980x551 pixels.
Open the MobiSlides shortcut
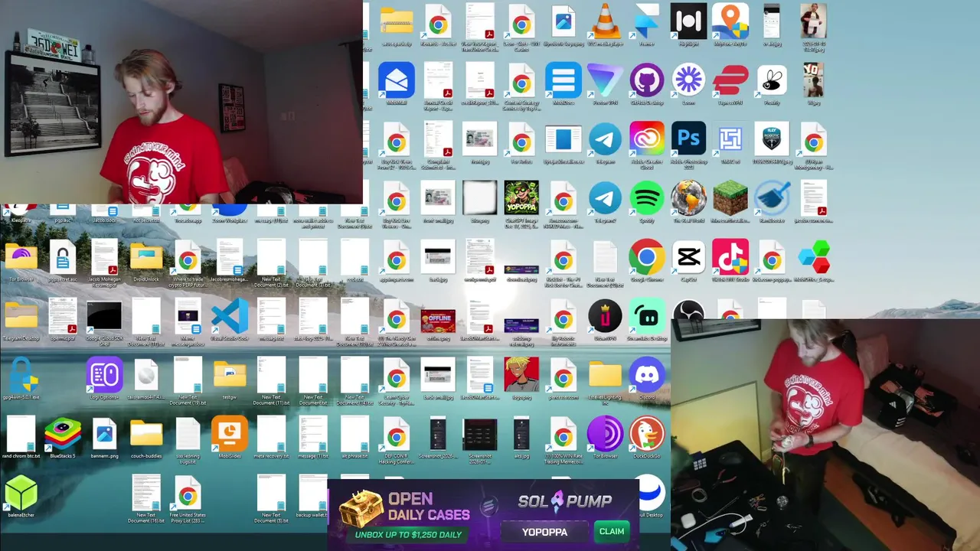pos(230,435)
